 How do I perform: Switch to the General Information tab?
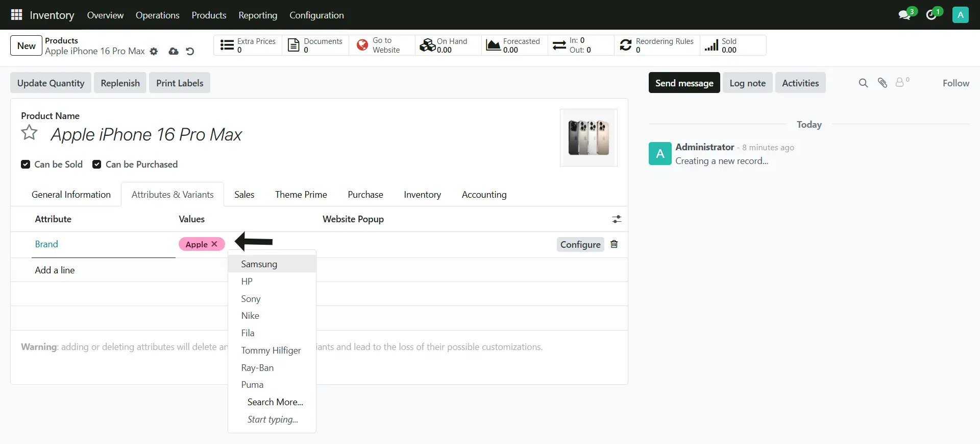point(71,195)
